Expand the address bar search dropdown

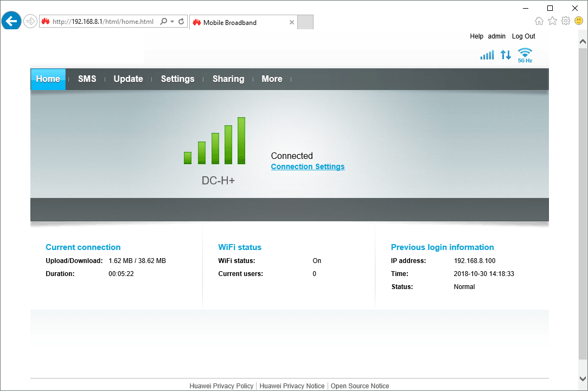point(172,22)
